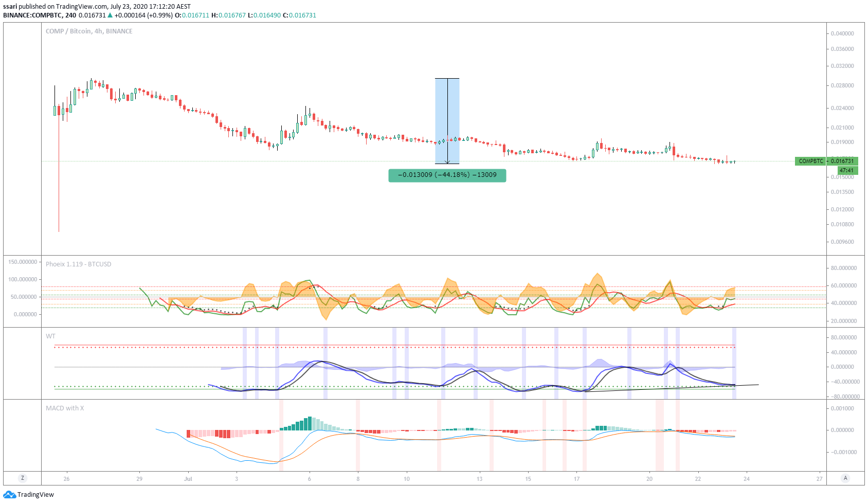Click the 0.036000 price axis label
The image size is (868, 504).
842,49
